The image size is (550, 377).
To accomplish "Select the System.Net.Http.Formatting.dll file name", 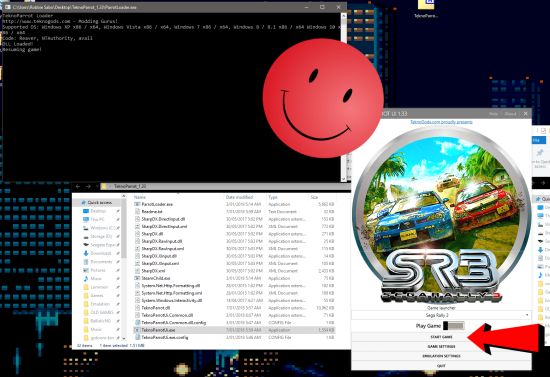I will point(171,285).
